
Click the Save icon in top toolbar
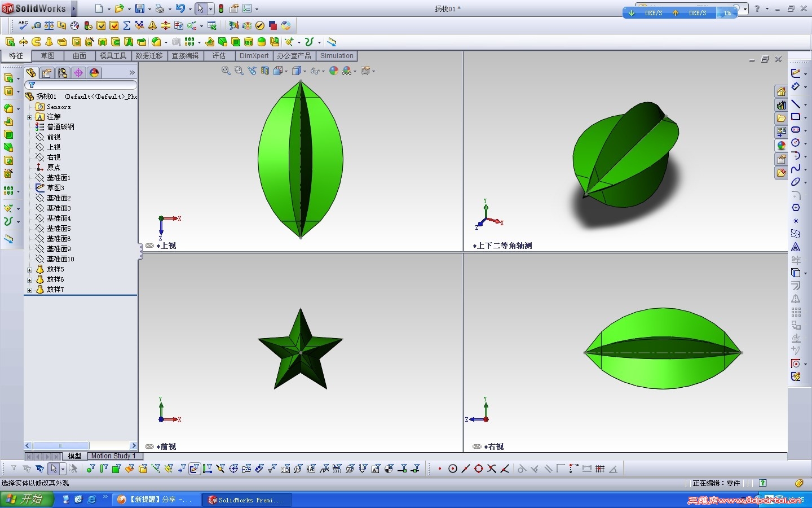[139, 8]
